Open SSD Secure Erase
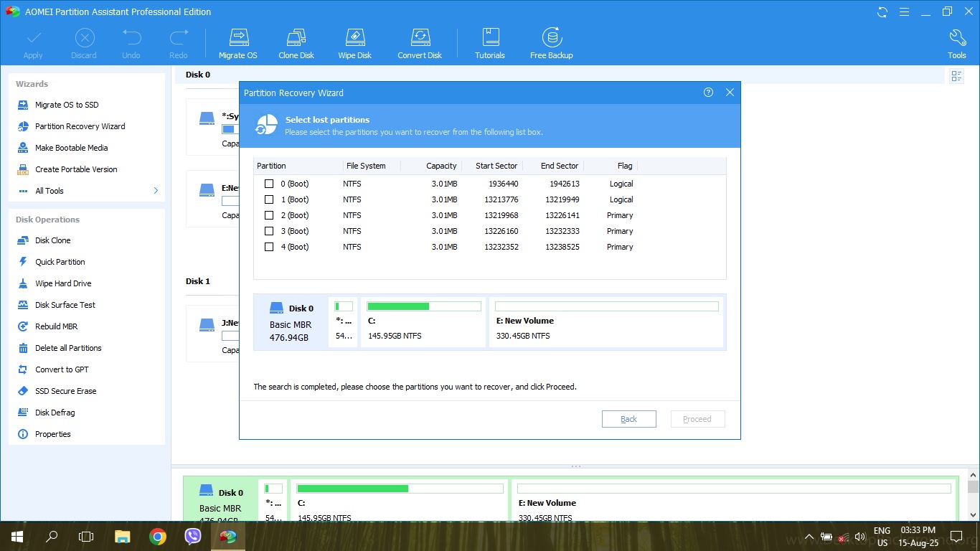980x551 pixels. (x=65, y=391)
